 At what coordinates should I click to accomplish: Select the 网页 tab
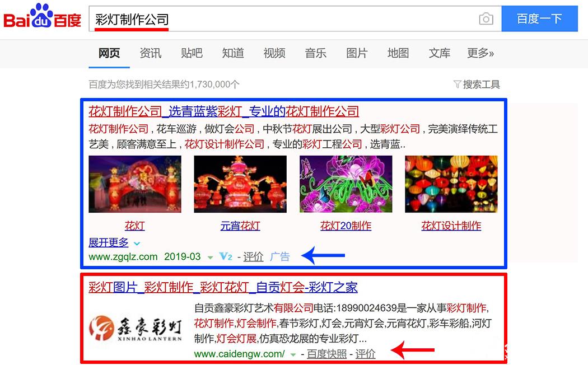point(109,53)
